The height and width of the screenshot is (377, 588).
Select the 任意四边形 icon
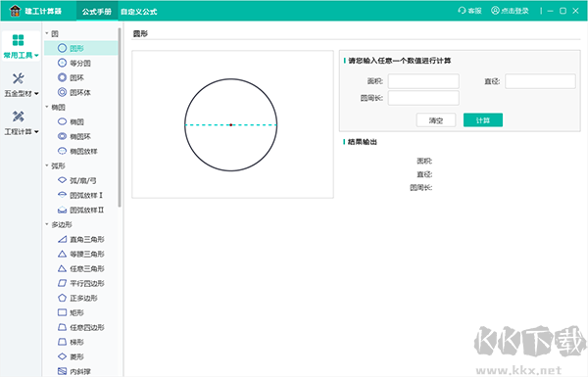tap(63, 327)
